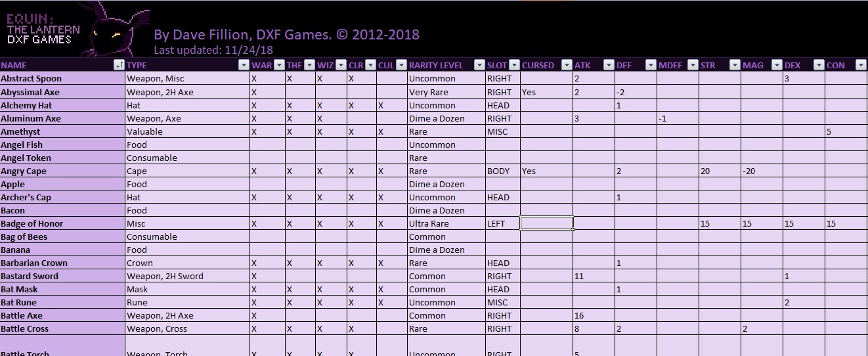Open the ATK column filter dropdown
Image resolution: width=868 pixels, height=356 pixels.
point(609,65)
